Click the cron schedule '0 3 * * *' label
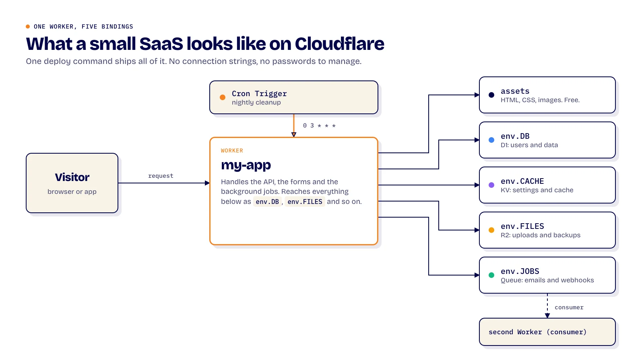Image resolution: width=644 pixels, height=362 pixels. [x=319, y=125]
